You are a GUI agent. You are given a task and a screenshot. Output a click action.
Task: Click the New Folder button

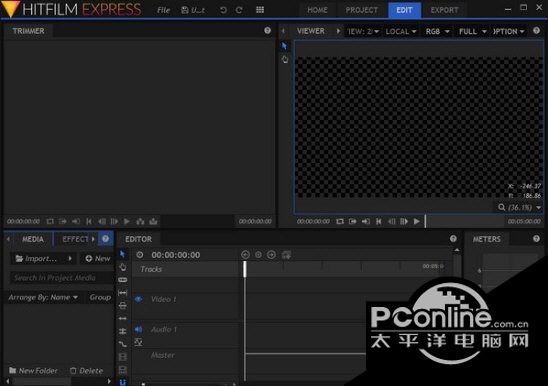pos(33,371)
